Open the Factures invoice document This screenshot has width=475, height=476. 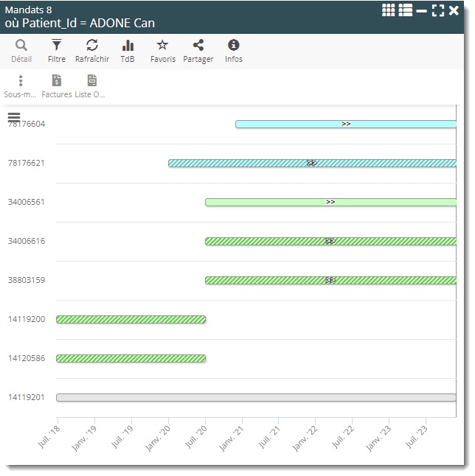[x=57, y=81]
